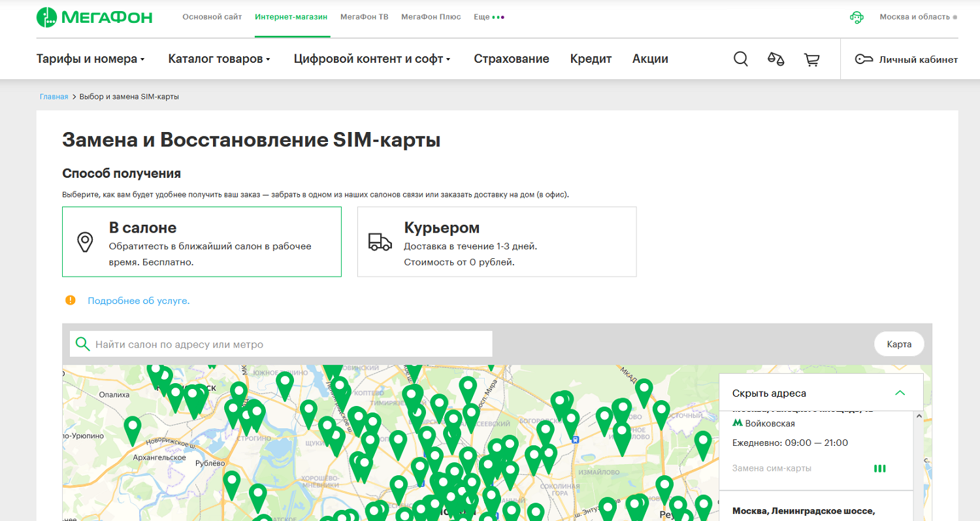
Task: Select Интернет-магазин tab
Action: coord(291,17)
